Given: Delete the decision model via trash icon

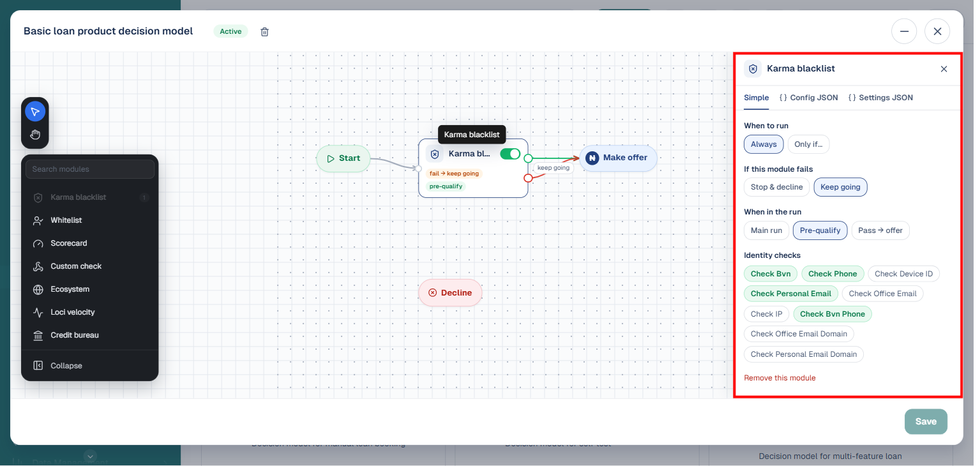Looking at the screenshot, I should click(265, 31).
